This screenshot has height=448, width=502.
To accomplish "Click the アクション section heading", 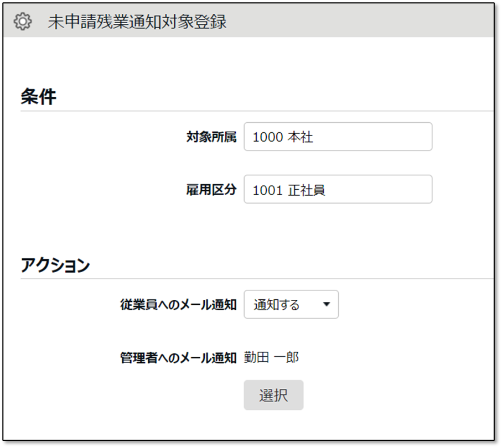I will coord(55,265).
